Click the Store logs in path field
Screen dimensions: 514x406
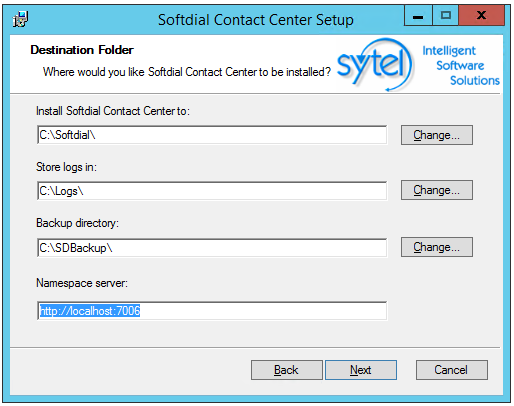point(212,191)
